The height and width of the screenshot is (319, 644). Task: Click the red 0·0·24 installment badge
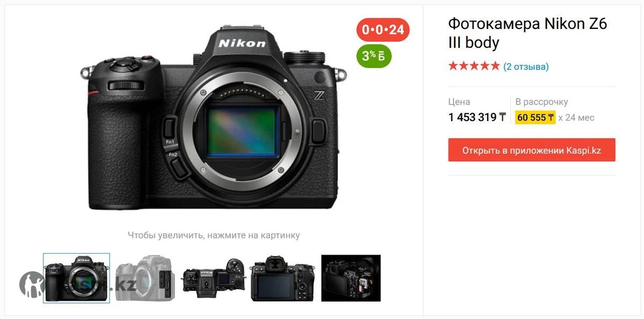pyautogui.click(x=383, y=29)
